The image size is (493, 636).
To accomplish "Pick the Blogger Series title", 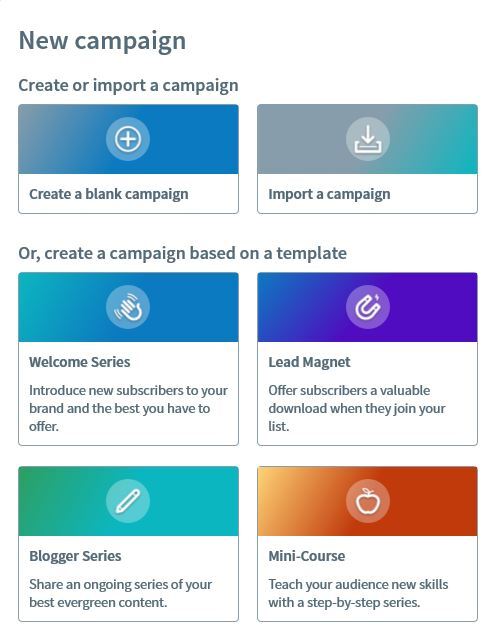I will tap(75, 556).
